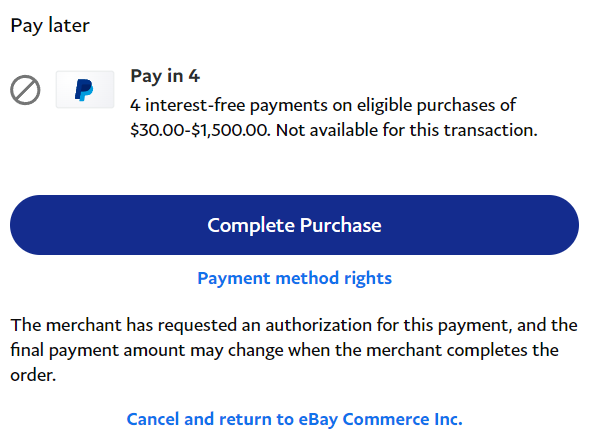Click the disabled circle-slash icon beside Pay in 4

pyautogui.click(x=25, y=90)
